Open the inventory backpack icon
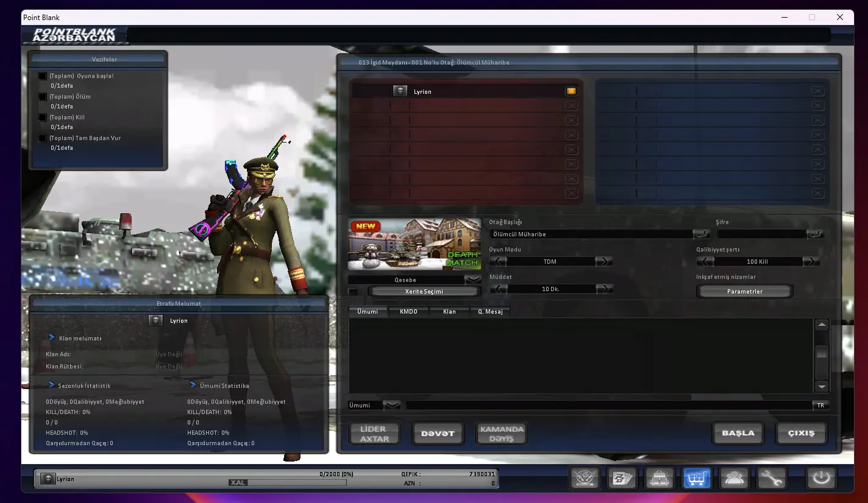Viewport: 868px width, 503px height. 660,479
